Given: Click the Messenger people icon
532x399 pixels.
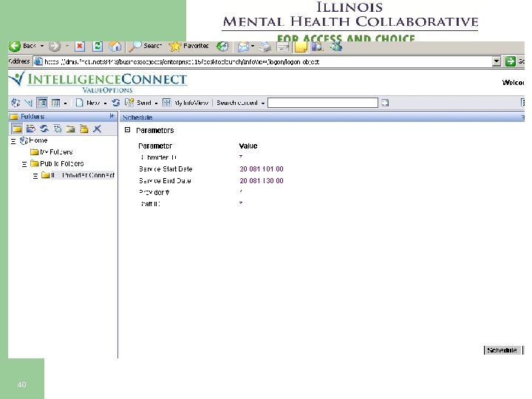Looking at the screenshot, I should (336, 47).
